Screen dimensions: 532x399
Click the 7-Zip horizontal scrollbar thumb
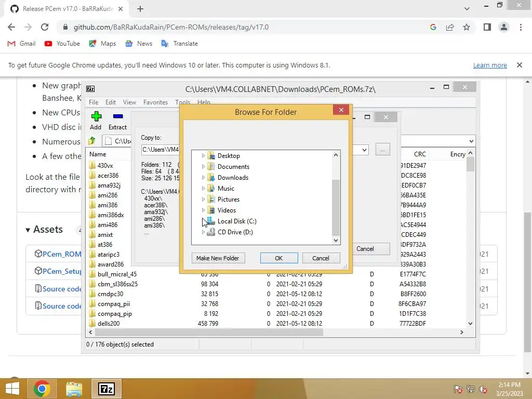coord(209,332)
